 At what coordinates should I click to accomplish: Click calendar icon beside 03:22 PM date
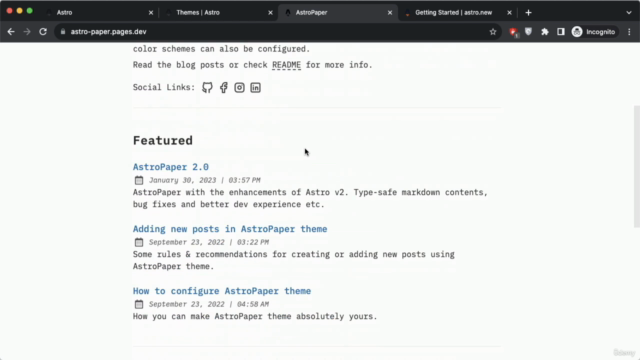point(139,242)
